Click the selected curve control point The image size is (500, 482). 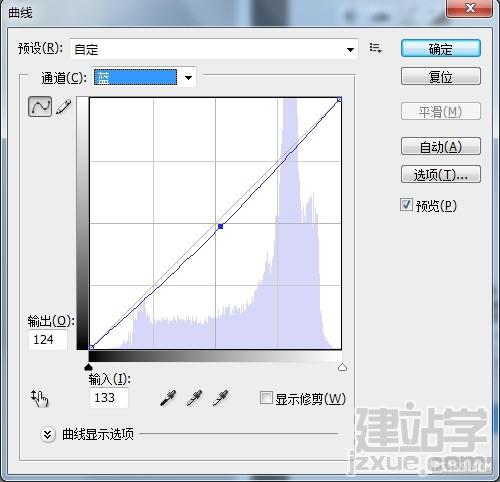pos(220,226)
